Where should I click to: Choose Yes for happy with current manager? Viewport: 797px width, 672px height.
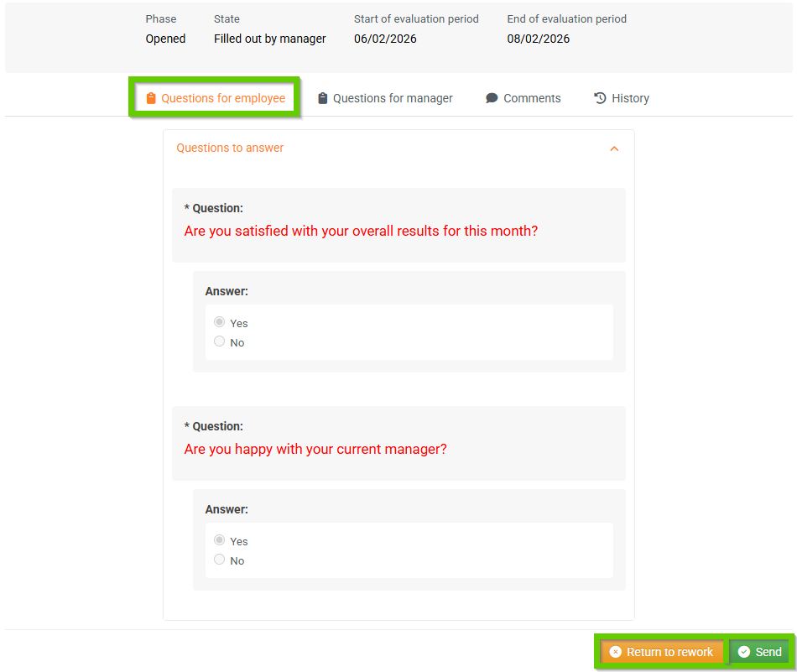coord(220,540)
